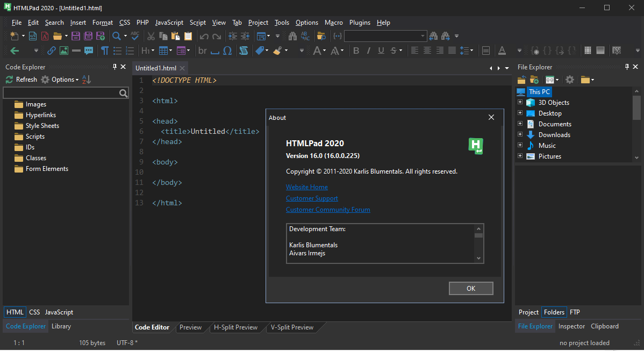Align text center
Image resolution: width=644 pixels, height=351 pixels.
tap(427, 51)
